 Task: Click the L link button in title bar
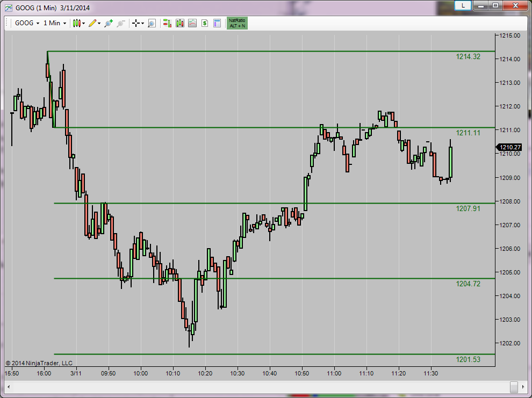coord(463,5)
